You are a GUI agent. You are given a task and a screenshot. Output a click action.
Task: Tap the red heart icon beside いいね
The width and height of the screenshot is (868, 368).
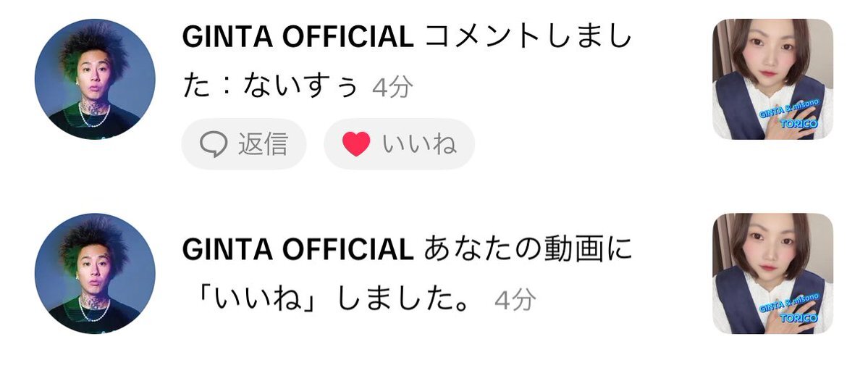point(356,145)
